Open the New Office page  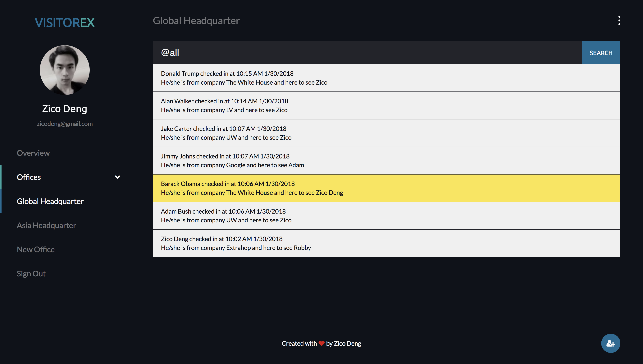36,250
